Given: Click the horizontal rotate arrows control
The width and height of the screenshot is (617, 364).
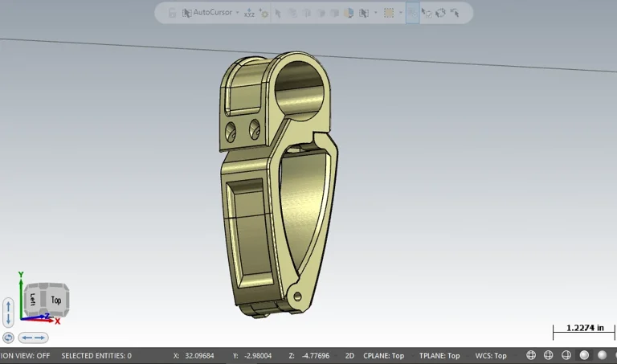Looking at the screenshot, I should click(33, 338).
